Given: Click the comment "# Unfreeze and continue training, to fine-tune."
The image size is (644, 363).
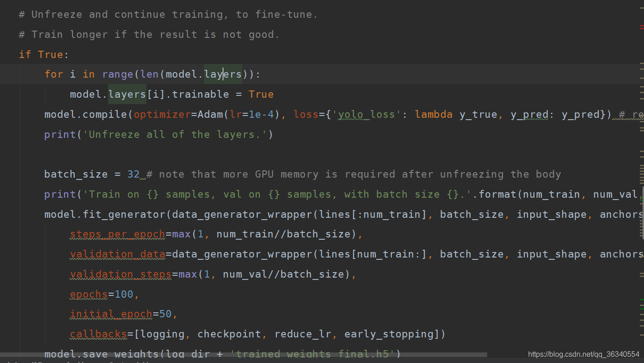Looking at the screenshot, I should [168, 15].
